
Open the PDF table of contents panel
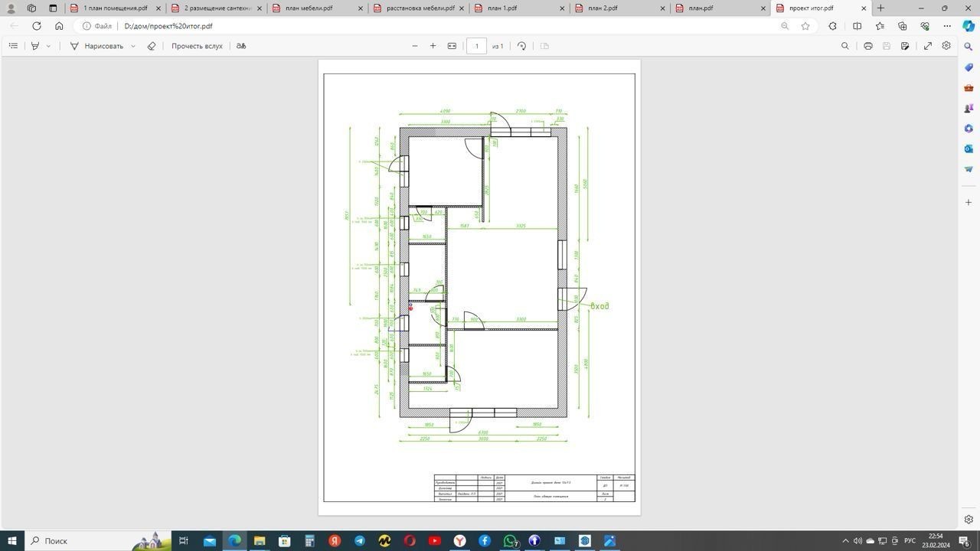(13, 46)
